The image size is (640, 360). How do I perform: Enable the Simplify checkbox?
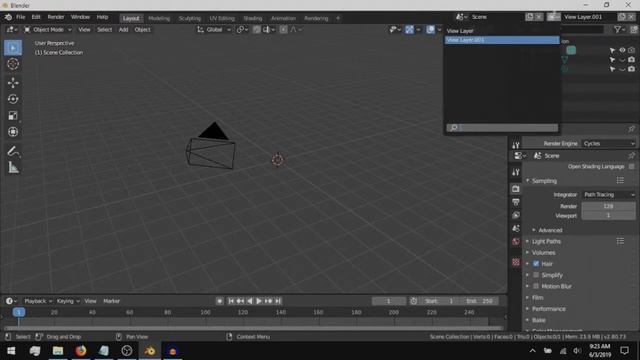click(536, 275)
